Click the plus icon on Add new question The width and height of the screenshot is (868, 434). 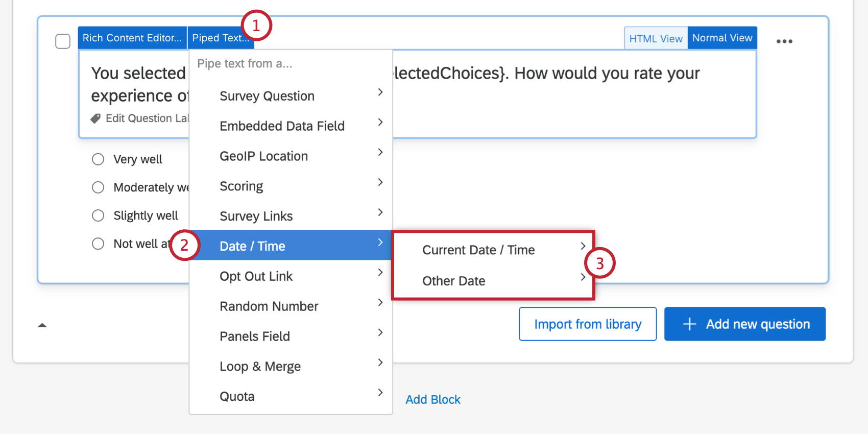tap(690, 324)
